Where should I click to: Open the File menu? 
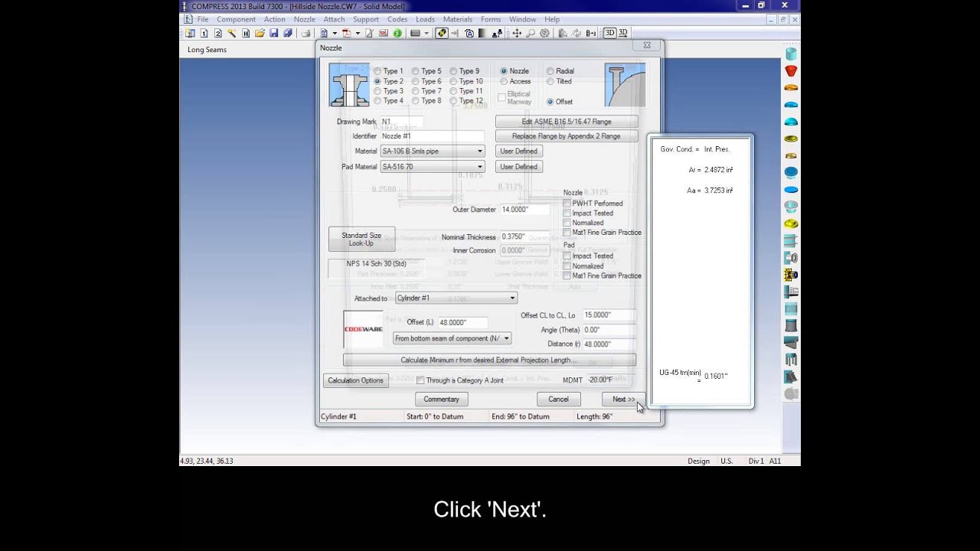pos(203,19)
